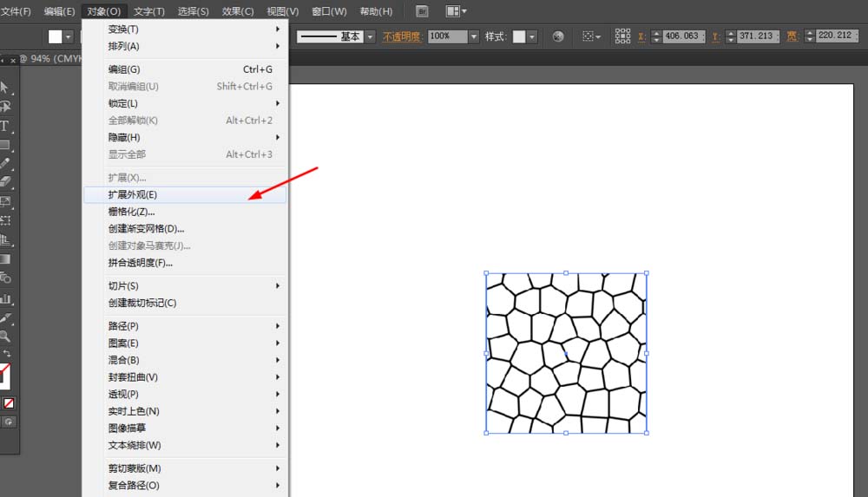This screenshot has width=868, height=497.
Task: Open the 样式 style dropdown arrow
Action: [x=532, y=36]
